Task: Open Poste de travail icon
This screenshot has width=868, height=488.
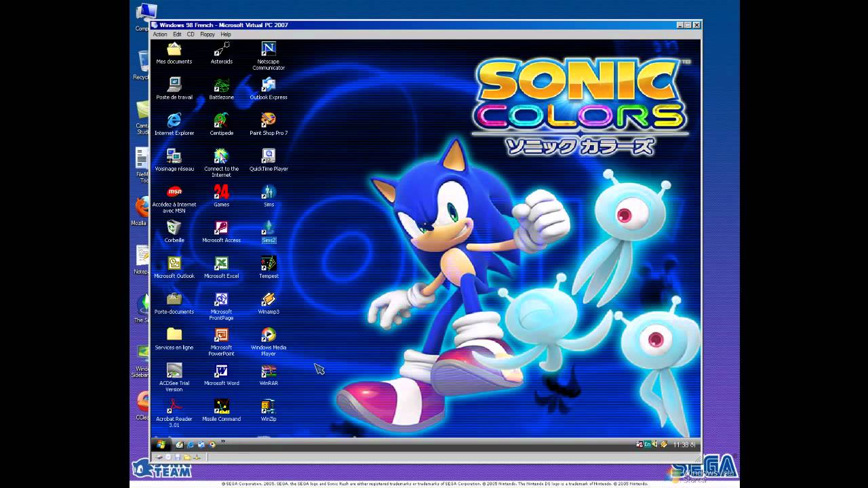Action: tap(174, 89)
